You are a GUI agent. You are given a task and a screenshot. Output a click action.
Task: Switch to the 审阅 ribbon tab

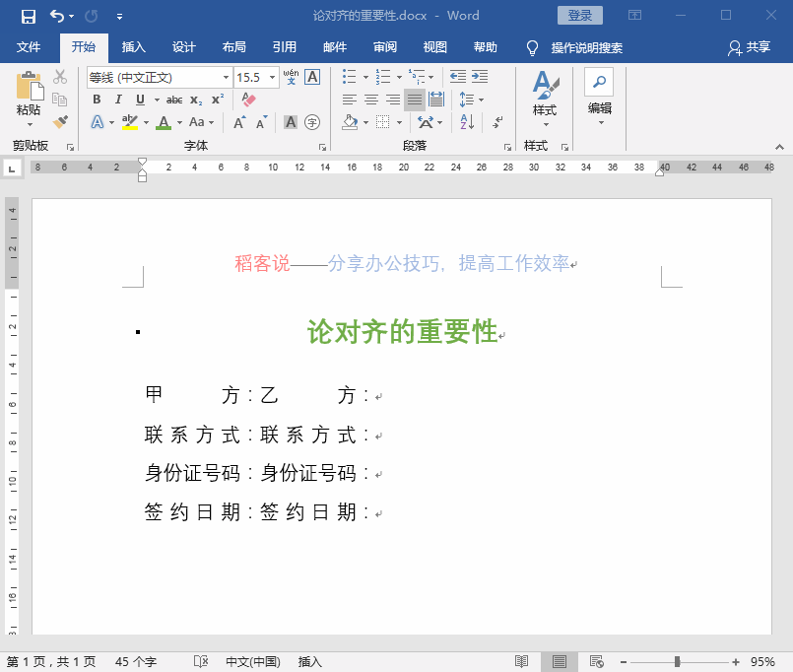tap(386, 47)
